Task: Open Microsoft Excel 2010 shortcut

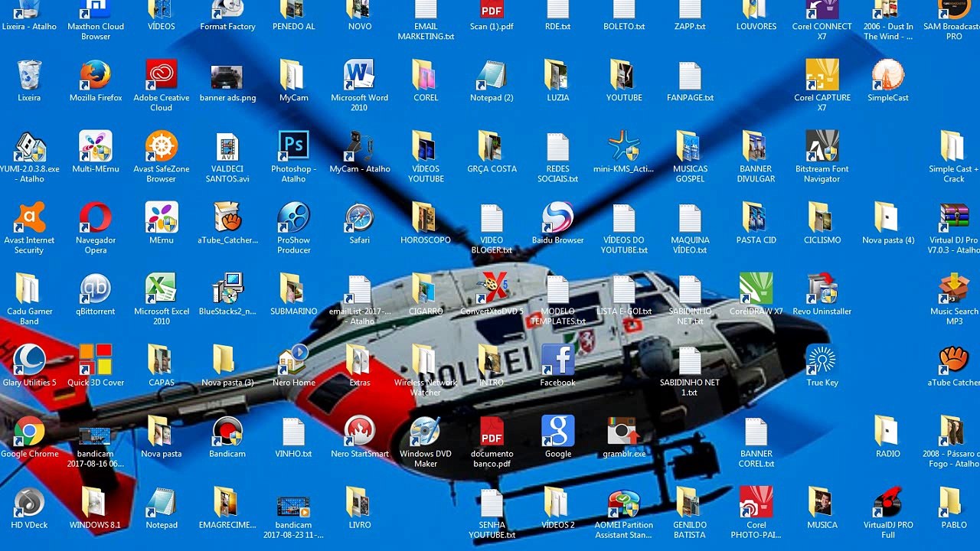Action: click(162, 289)
